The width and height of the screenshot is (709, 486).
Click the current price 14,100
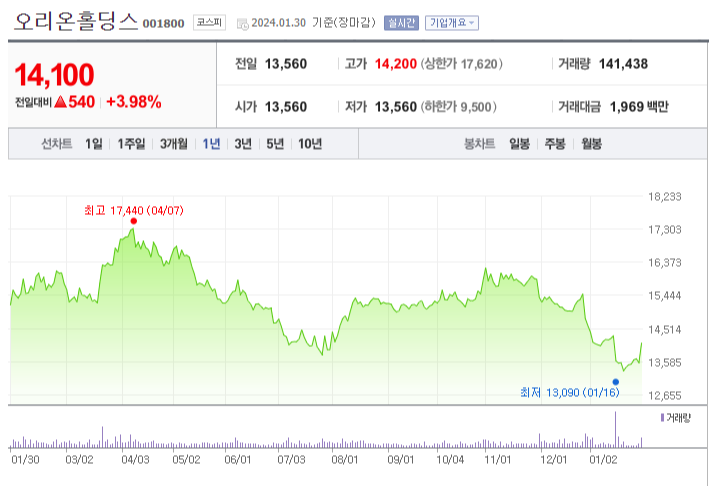pyautogui.click(x=54, y=75)
